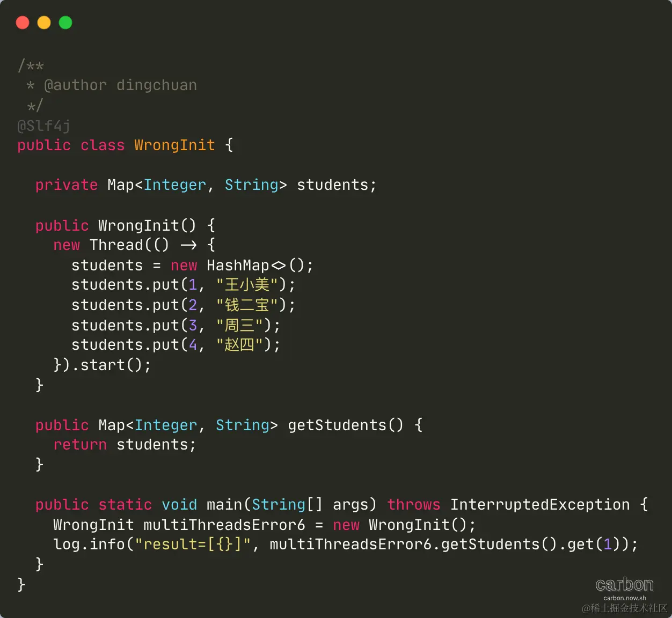Click the 'private' keyword on the students field line
Viewport: 672px width, 618px height.
[67, 185]
